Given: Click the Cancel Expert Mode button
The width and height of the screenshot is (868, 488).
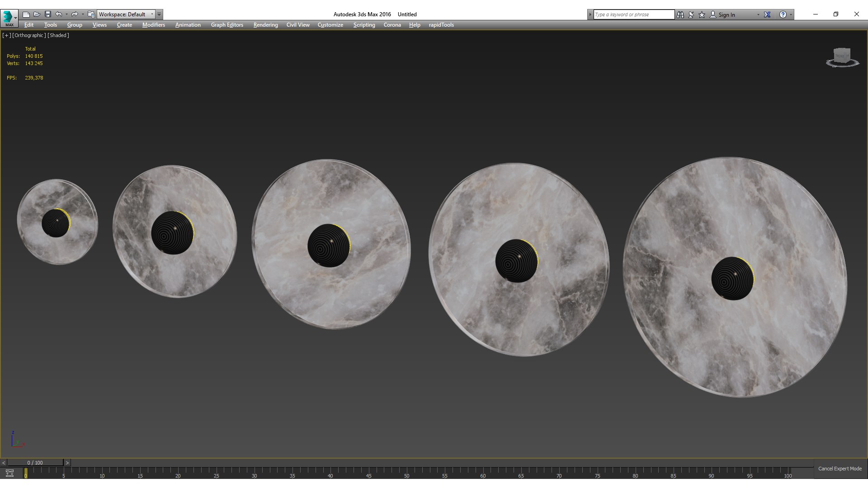Looking at the screenshot, I should [840, 469].
